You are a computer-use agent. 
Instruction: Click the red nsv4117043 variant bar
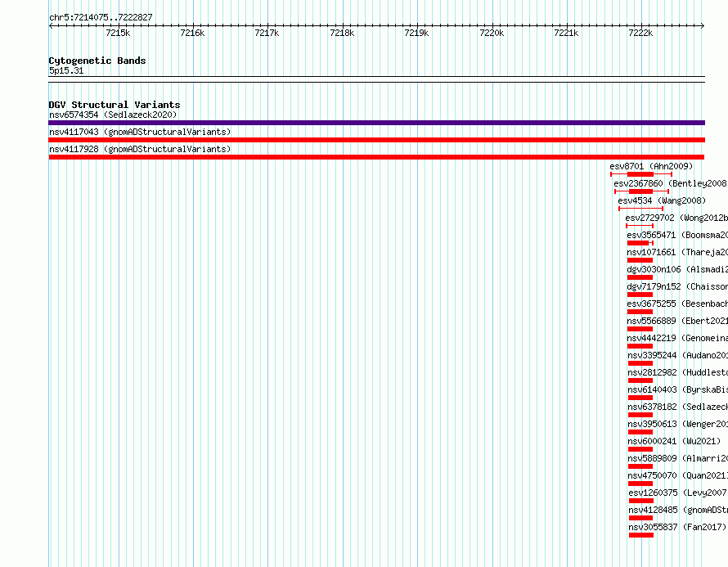pyautogui.click(x=376, y=140)
